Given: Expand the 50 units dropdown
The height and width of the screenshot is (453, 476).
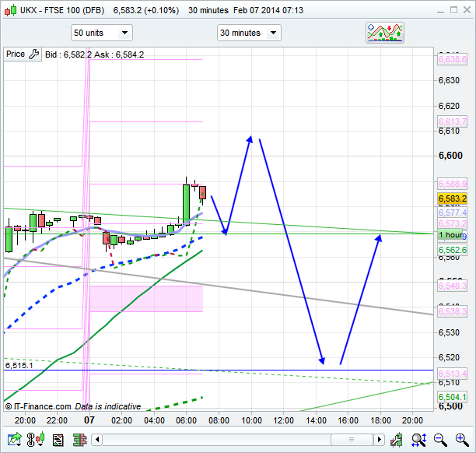Looking at the screenshot, I should click(x=101, y=33).
